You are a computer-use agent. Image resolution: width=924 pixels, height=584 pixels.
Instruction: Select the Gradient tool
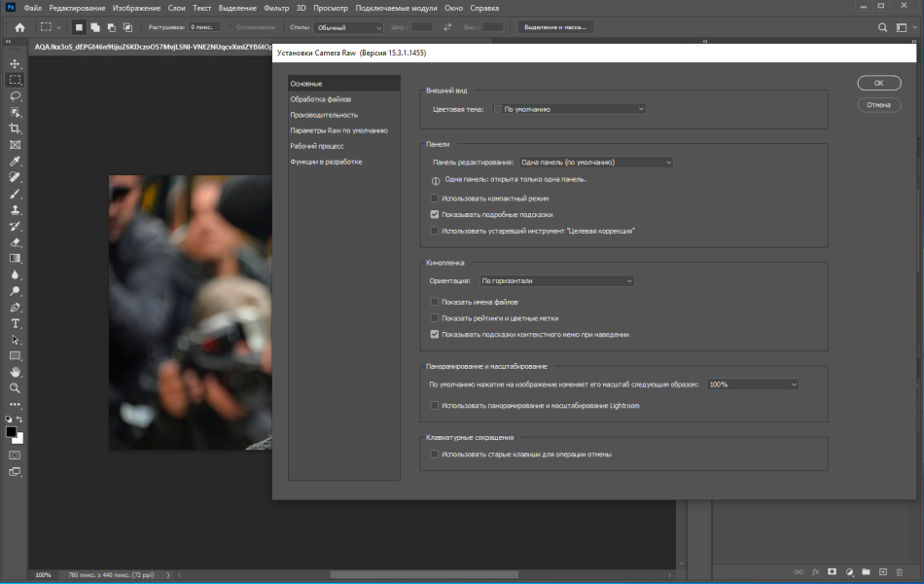[x=16, y=258]
